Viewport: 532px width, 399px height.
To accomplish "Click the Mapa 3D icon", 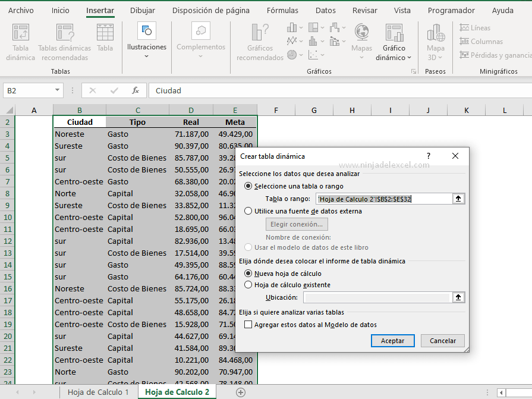I will point(436,33).
